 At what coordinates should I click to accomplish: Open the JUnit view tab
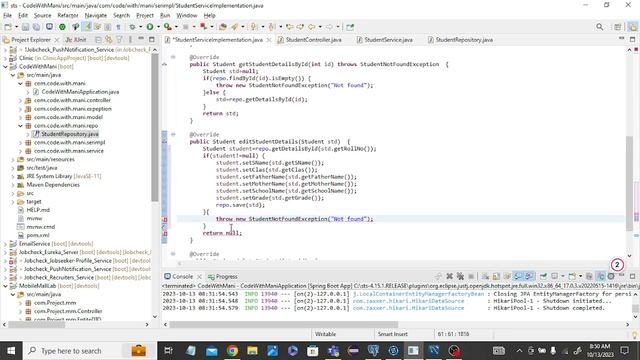(x=76, y=40)
